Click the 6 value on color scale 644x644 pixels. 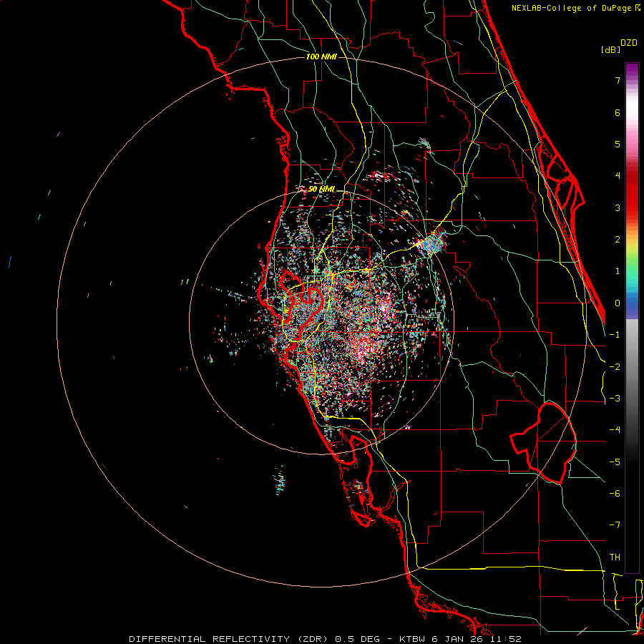click(618, 112)
